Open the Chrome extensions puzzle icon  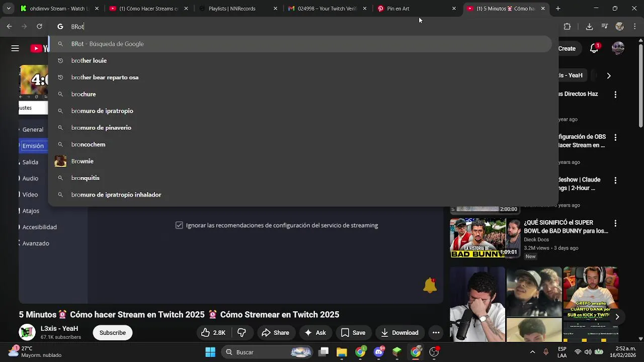click(567, 27)
